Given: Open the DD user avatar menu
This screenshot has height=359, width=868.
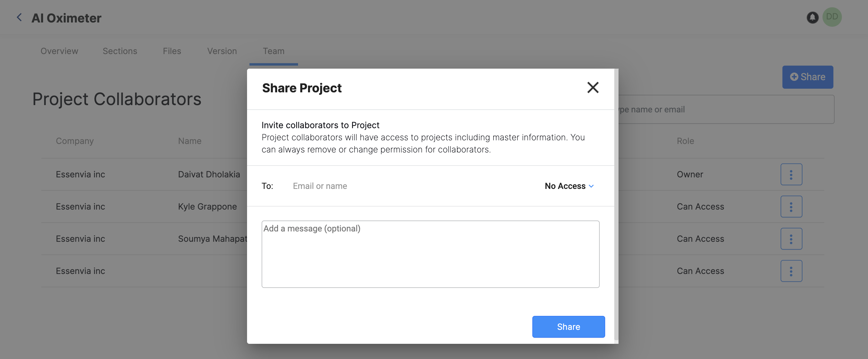Looking at the screenshot, I should tap(832, 17).
